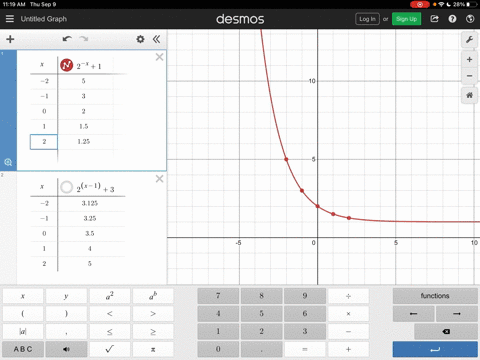This screenshot has height=360, width=480.
Task: Tap the backspace delete key
Action: click(446, 332)
